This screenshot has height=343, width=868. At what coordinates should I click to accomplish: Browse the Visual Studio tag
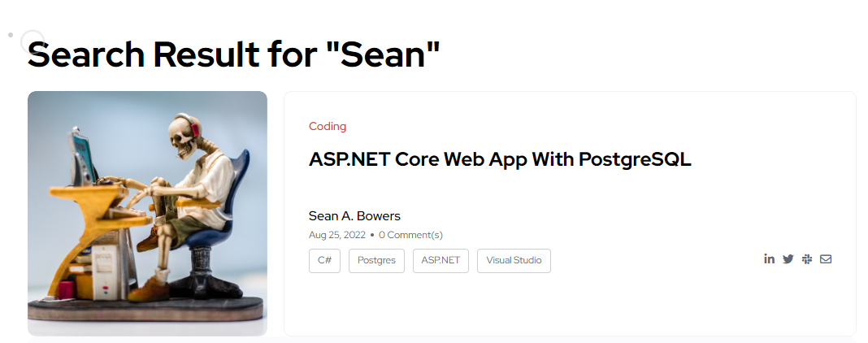[514, 261]
